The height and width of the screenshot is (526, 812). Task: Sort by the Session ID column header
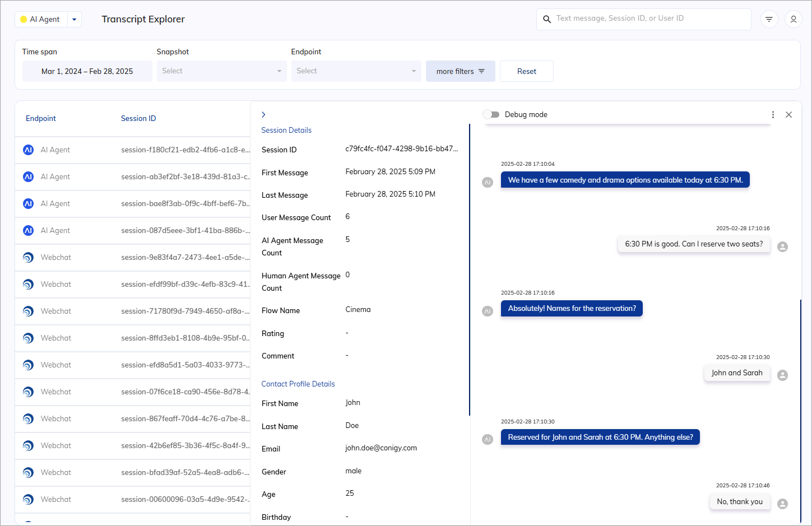click(x=138, y=118)
